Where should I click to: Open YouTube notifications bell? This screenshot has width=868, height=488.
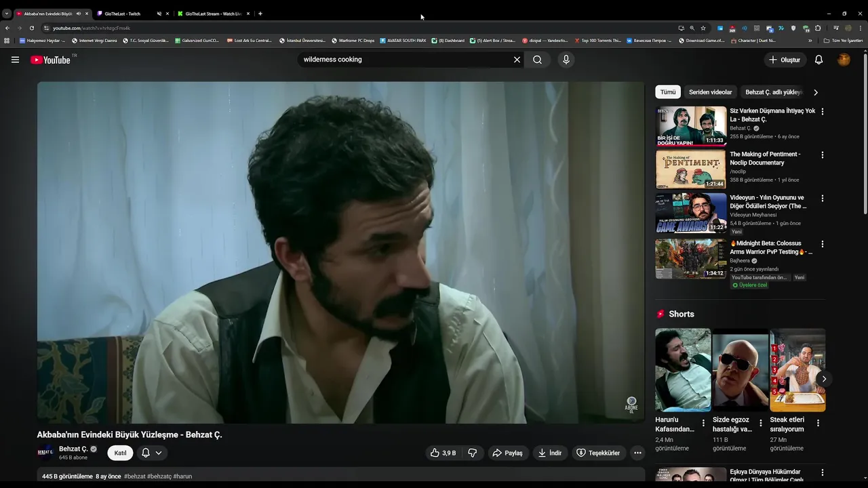point(818,60)
